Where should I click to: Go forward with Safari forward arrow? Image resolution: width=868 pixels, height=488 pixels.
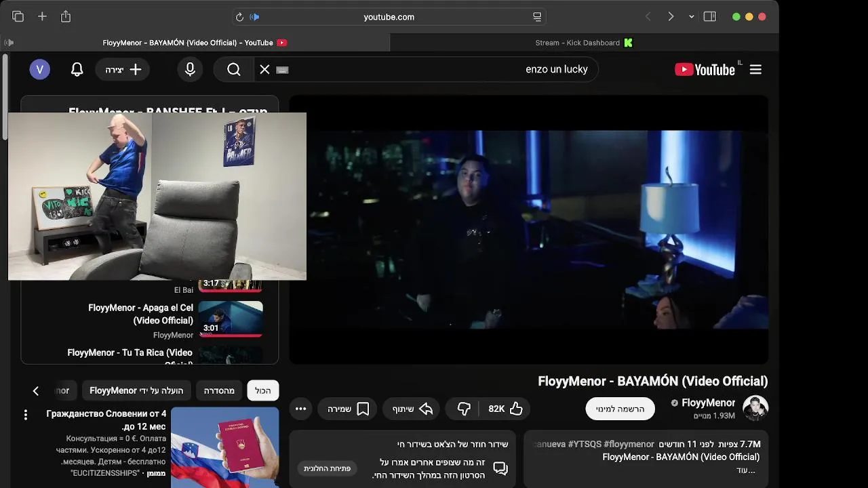click(671, 17)
